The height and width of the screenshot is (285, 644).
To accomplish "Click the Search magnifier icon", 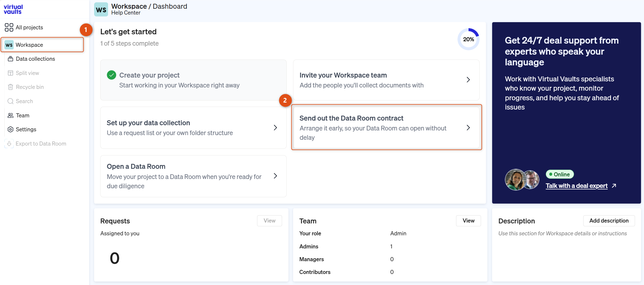I will click(x=10, y=101).
